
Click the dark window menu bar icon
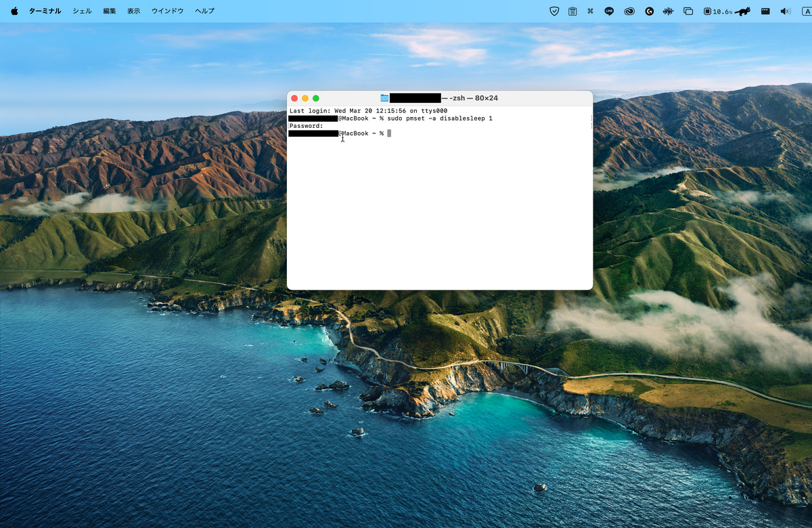tap(765, 11)
